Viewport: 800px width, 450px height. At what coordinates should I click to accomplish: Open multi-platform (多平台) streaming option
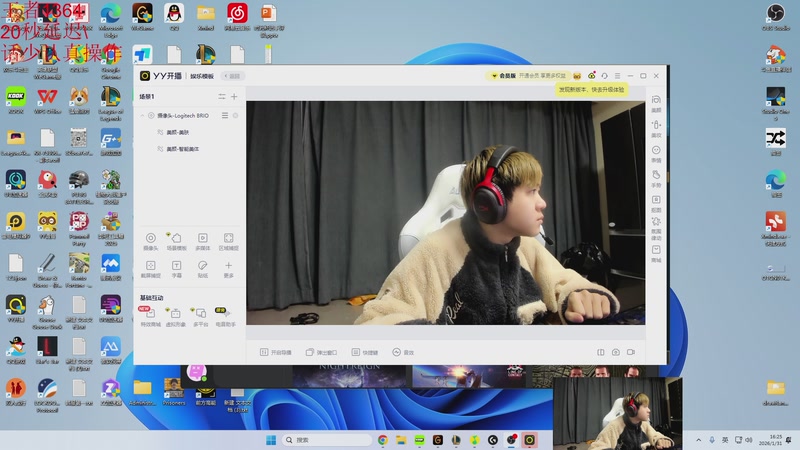(201, 316)
